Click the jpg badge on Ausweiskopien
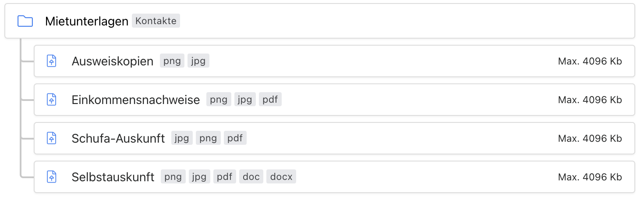The image size is (644, 201). [198, 61]
